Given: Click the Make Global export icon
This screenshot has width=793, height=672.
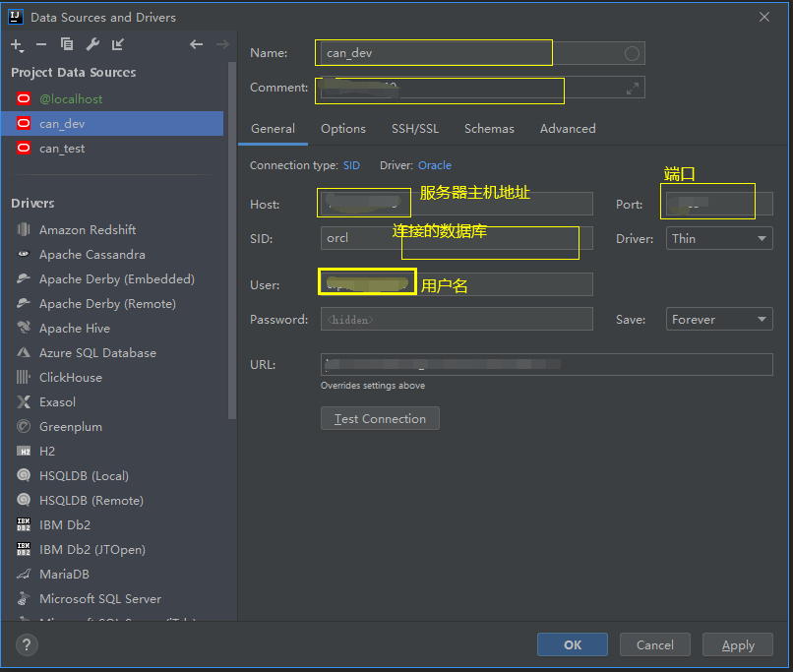Looking at the screenshot, I should (118, 44).
